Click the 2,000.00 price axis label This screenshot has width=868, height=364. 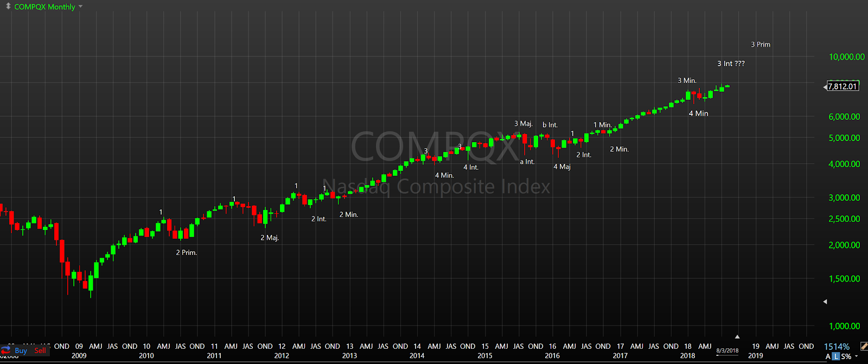pyautogui.click(x=844, y=245)
